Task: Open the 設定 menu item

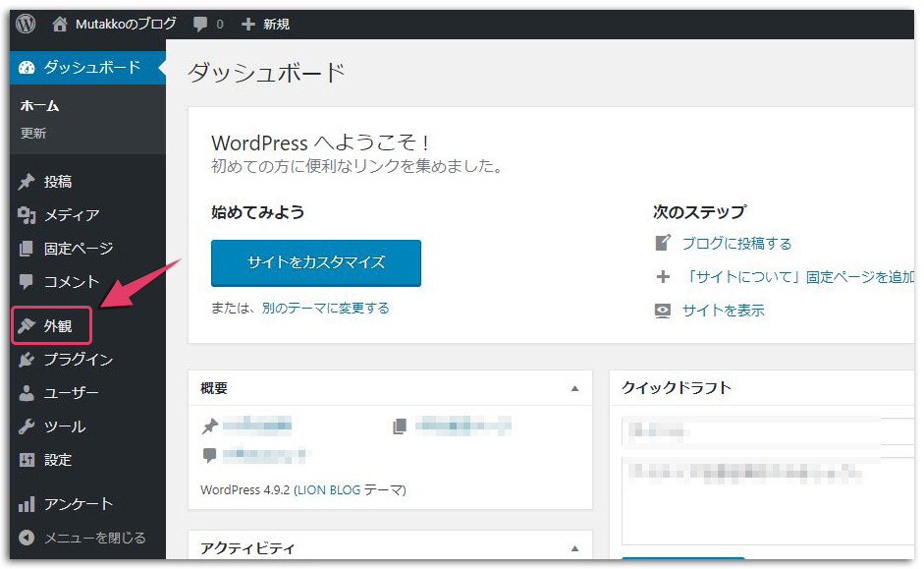Action: [57, 460]
